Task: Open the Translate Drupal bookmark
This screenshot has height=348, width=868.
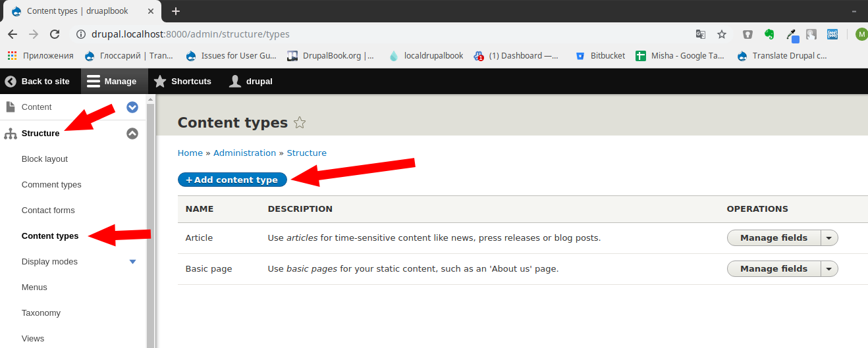Action: click(782, 56)
